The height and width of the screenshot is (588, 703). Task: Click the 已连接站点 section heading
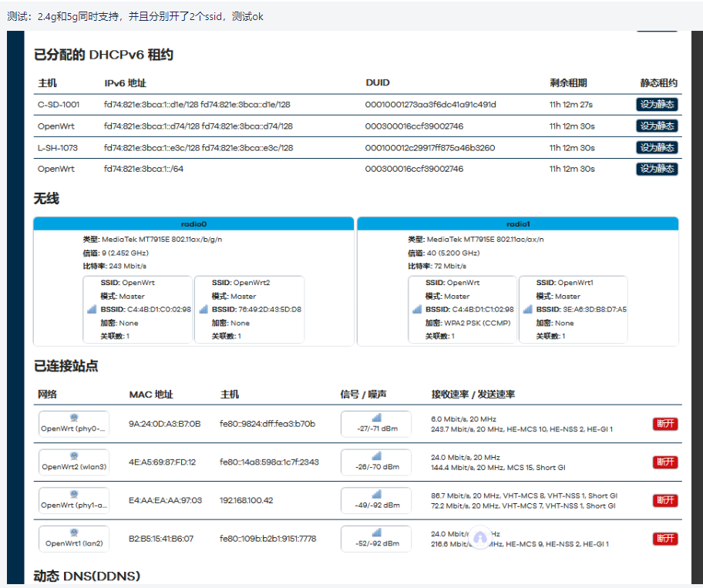66,366
